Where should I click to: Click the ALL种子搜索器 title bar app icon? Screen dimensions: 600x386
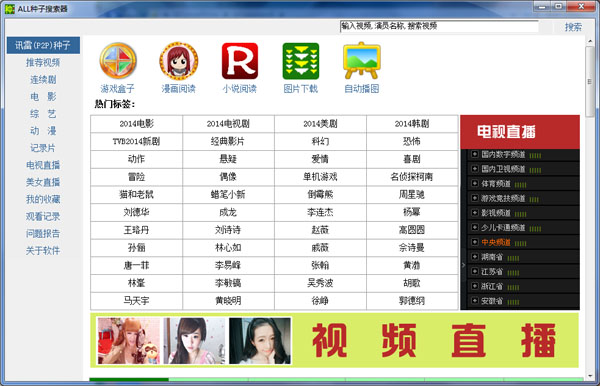point(9,8)
